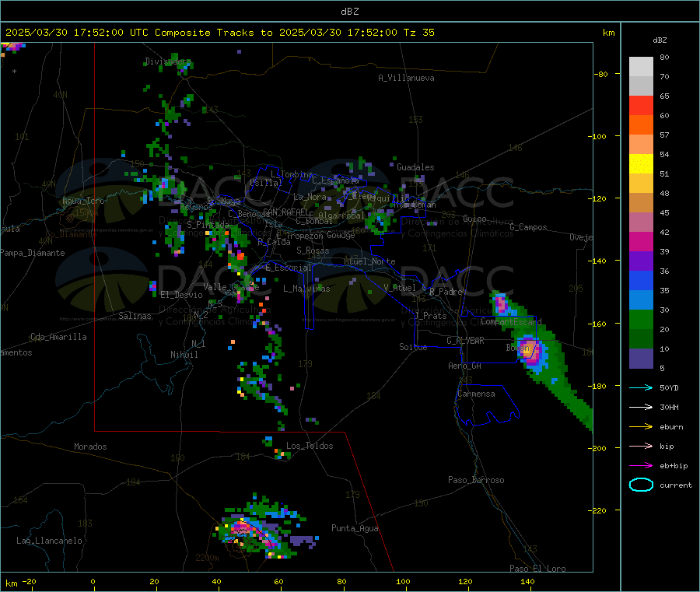This screenshot has height=592, width=700.
Task: Click the 'V_Atuel' map label
Action: [x=400, y=288]
